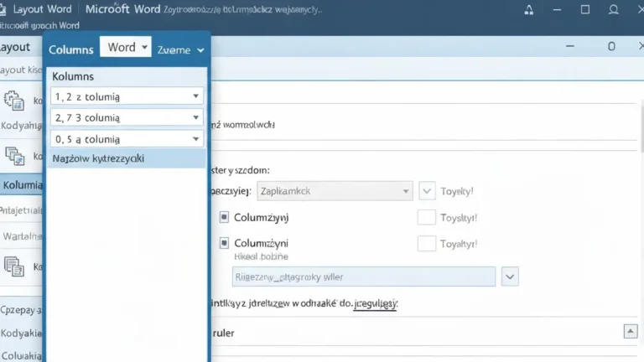
Task: Click the copy pages icon in sidebar
Action: [15, 157]
